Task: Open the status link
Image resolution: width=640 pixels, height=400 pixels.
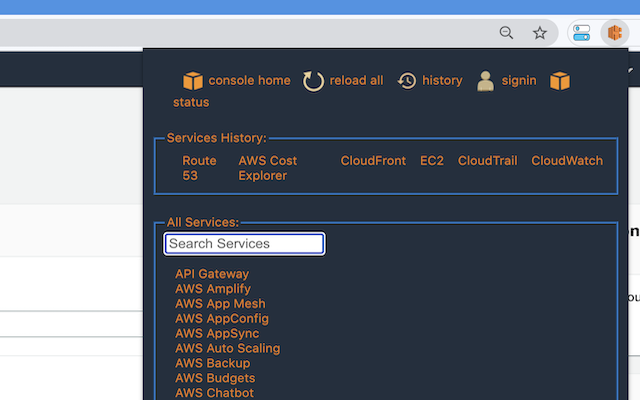Action: [191, 102]
